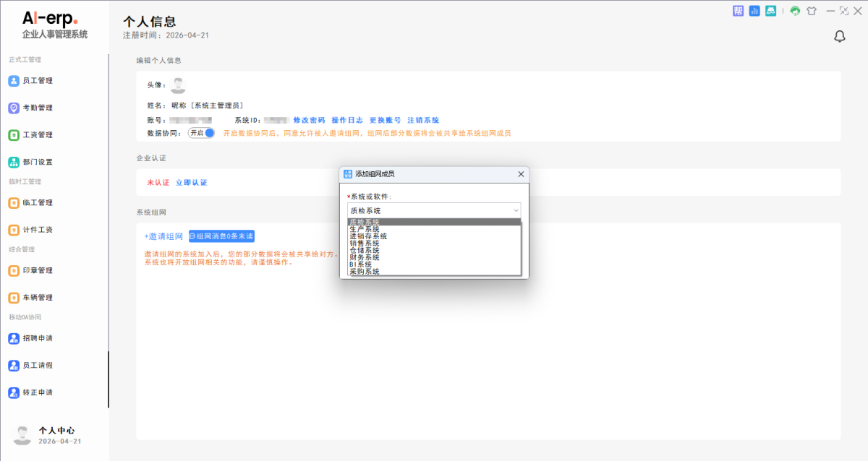Open 印章管理 from the sidebar menu
The height and width of the screenshot is (461, 868).
coord(38,271)
